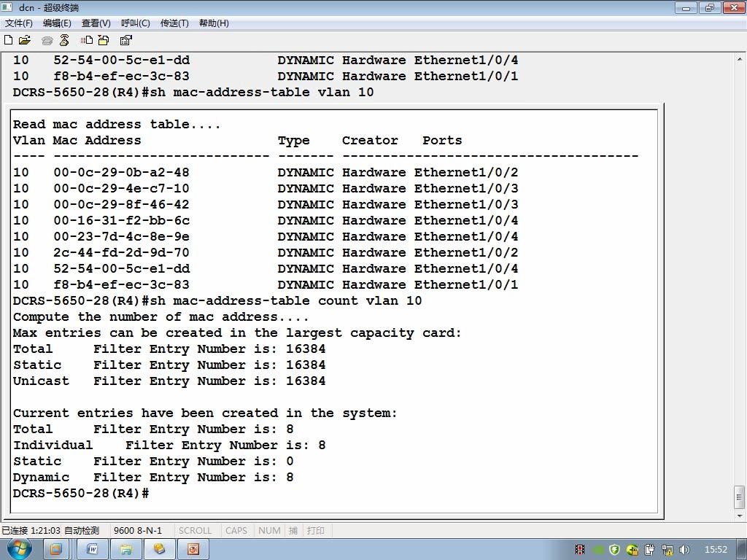Image resolution: width=747 pixels, height=560 pixels.
Task: Click the 'Unicast Filter Entry Number is: 16384' line
Action: click(169, 381)
